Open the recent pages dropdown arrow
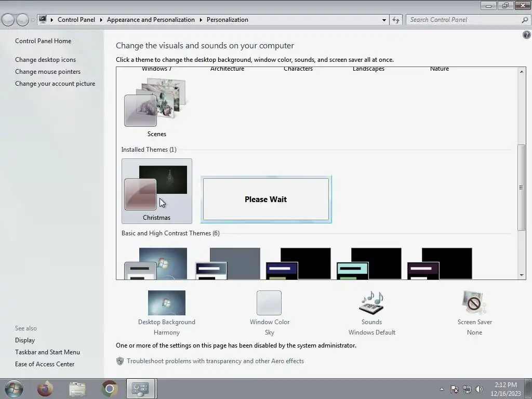Viewport: 532px width, 399px height. (x=33, y=20)
